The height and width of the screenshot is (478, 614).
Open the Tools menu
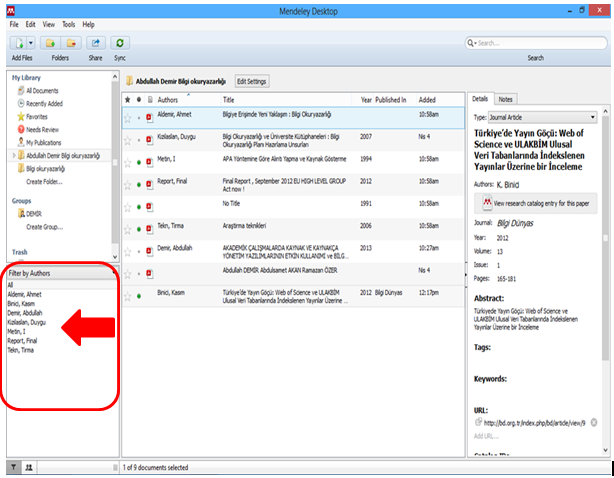click(x=69, y=24)
